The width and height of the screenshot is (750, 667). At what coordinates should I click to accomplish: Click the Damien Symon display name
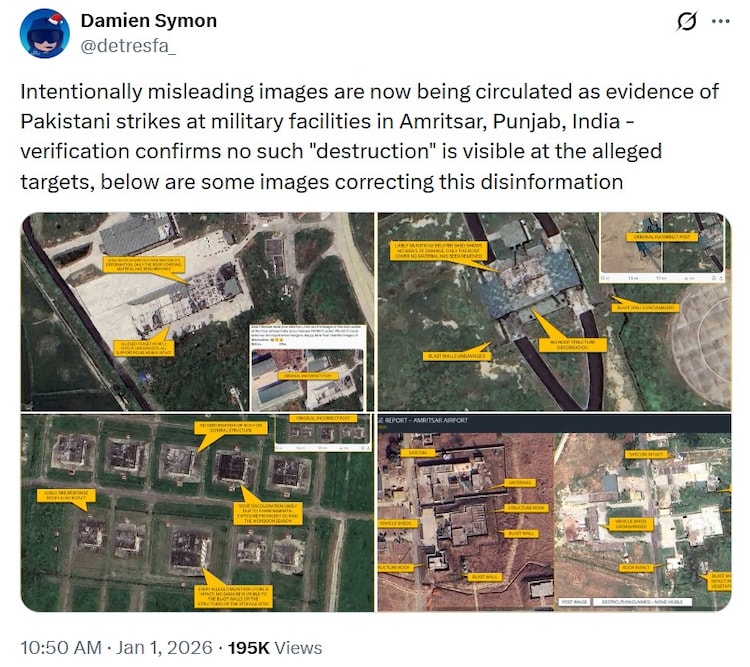[x=149, y=21]
